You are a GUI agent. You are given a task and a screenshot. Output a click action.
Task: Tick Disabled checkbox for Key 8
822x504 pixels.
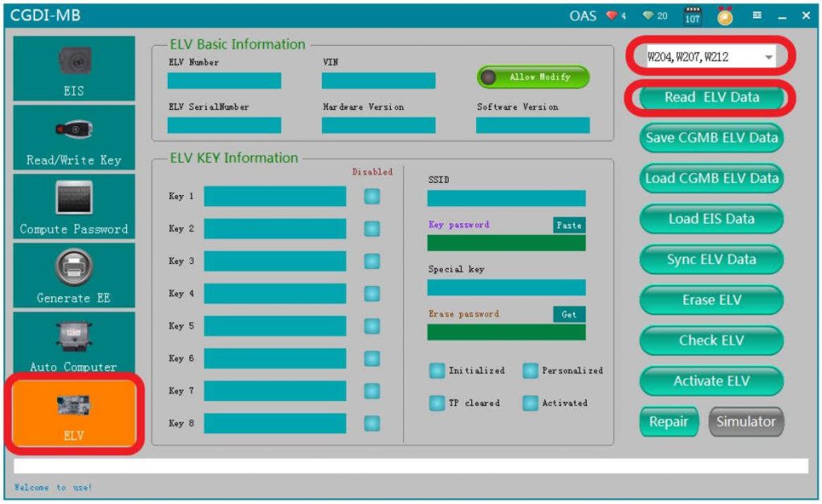372,424
